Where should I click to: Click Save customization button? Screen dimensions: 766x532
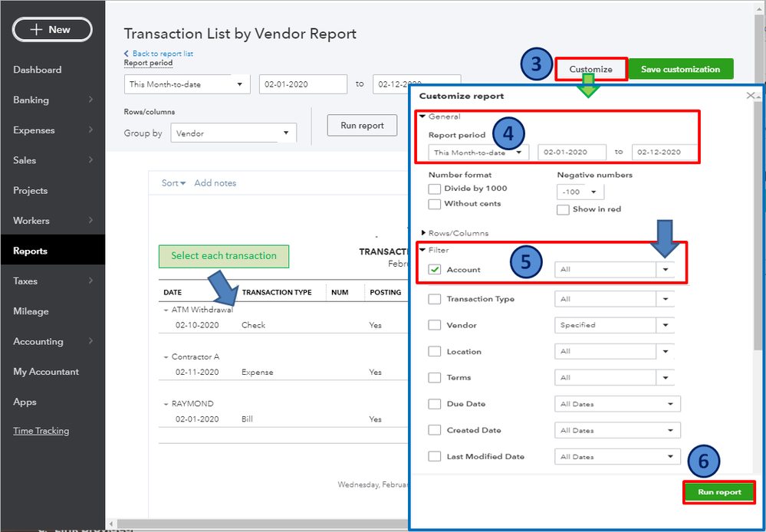click(681, 69)
